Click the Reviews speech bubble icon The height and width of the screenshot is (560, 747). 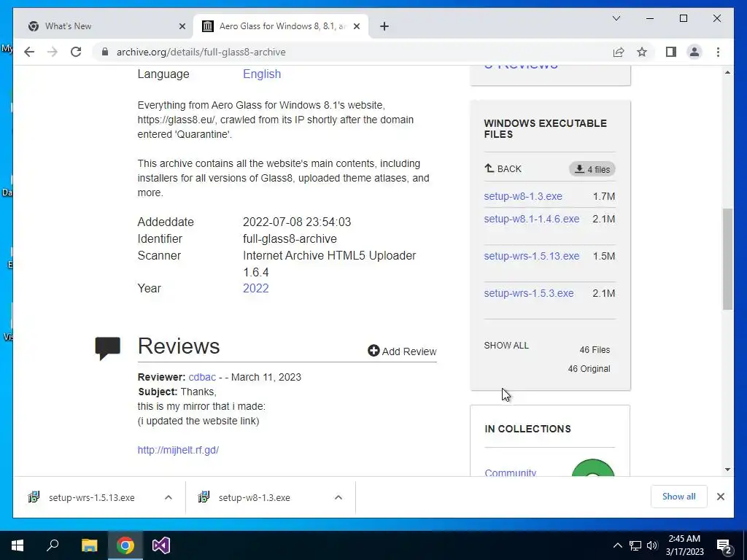(108, 348)
